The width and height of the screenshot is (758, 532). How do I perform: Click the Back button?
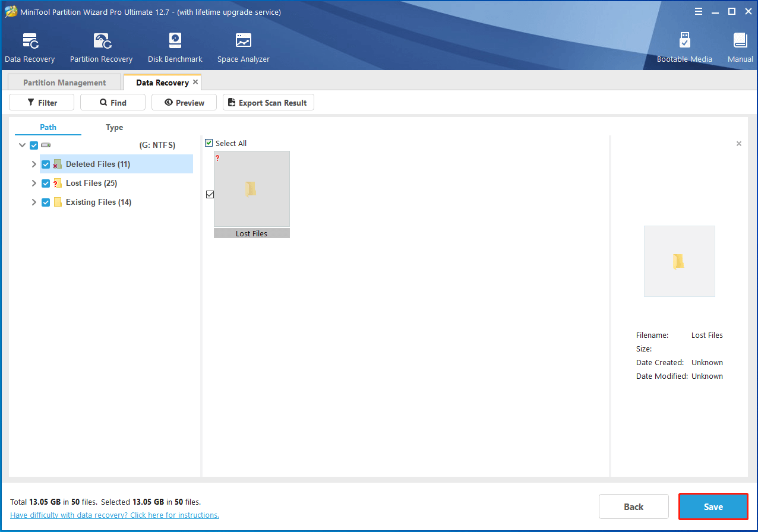point(633,506)
